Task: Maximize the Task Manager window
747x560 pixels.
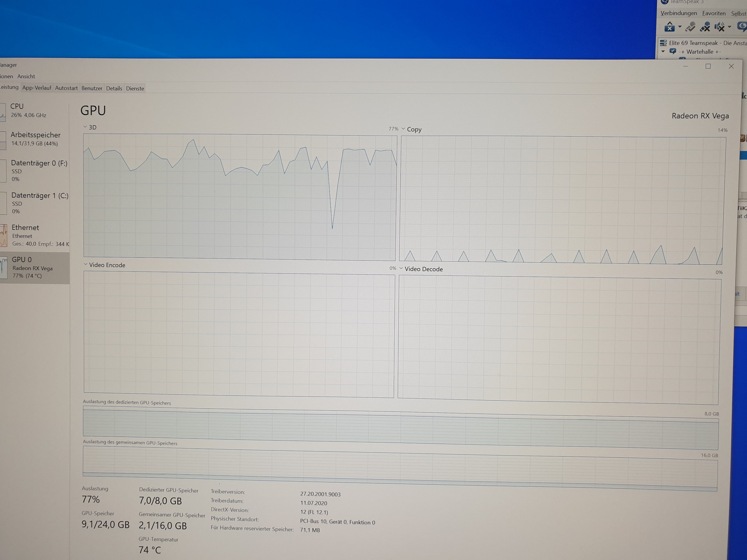Action: [708, 66]
